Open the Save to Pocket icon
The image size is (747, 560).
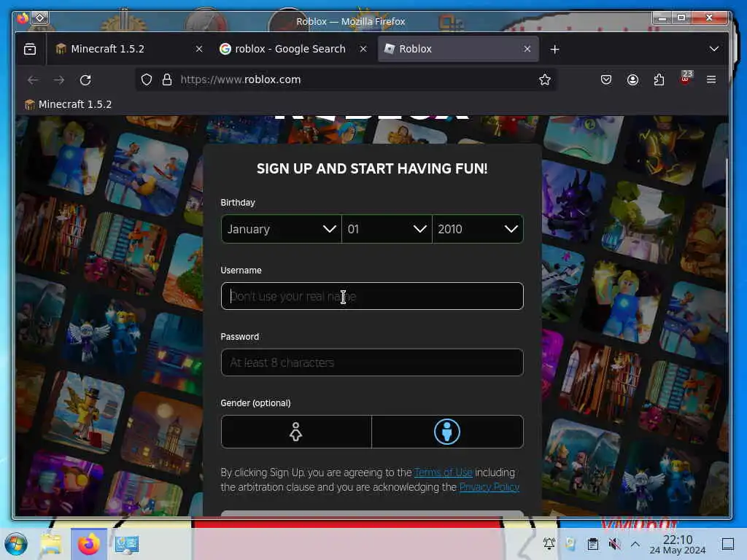[x=606, y=79]
